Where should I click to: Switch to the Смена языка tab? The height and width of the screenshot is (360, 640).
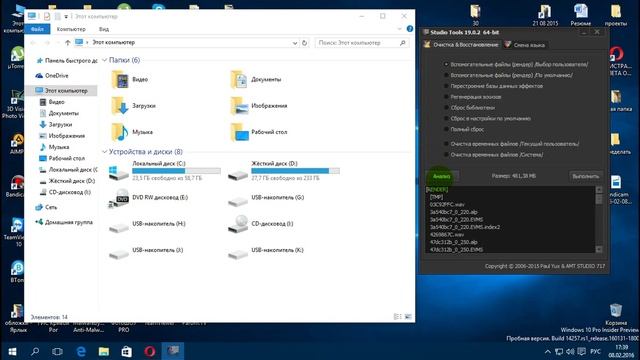(524, 45)
